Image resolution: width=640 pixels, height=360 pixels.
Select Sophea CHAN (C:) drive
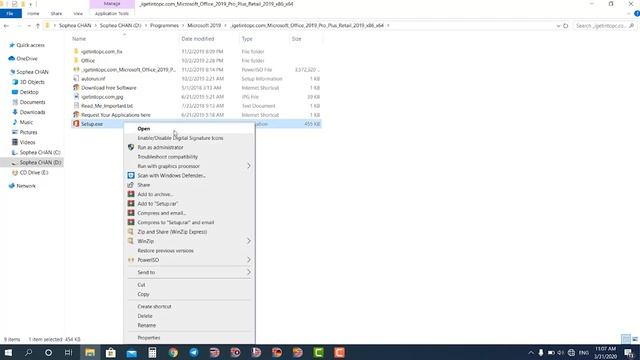pos(40,152)
